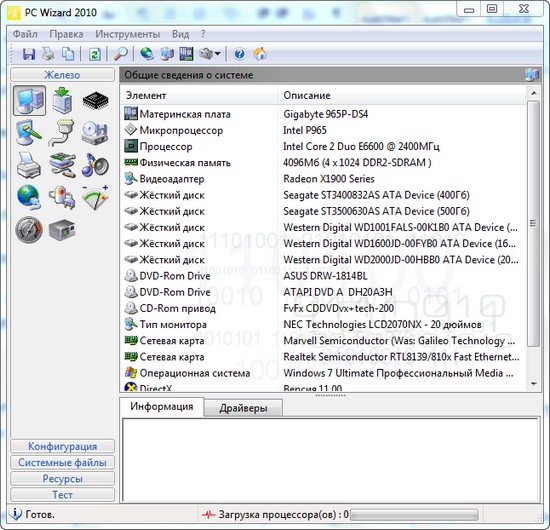Select the WD2000JD hard disk row
This screenshot has width=550, height=530.
(x=323, y=260)
